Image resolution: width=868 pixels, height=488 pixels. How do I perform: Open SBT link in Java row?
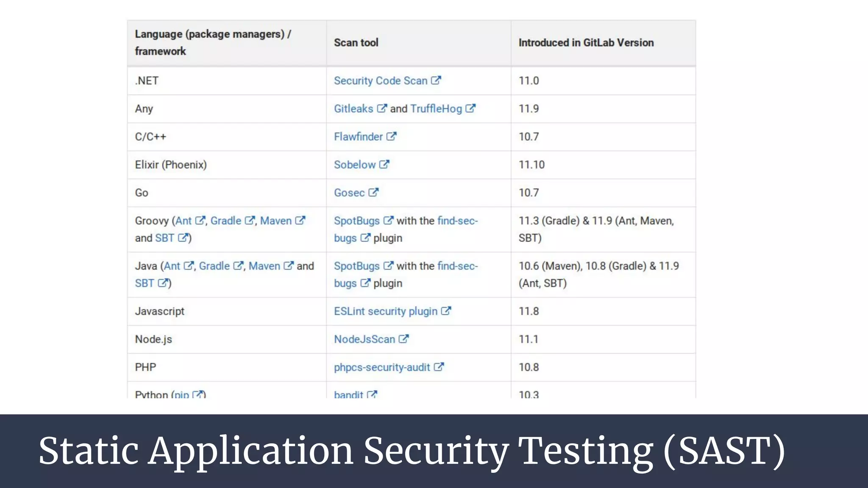coord(145,283)
